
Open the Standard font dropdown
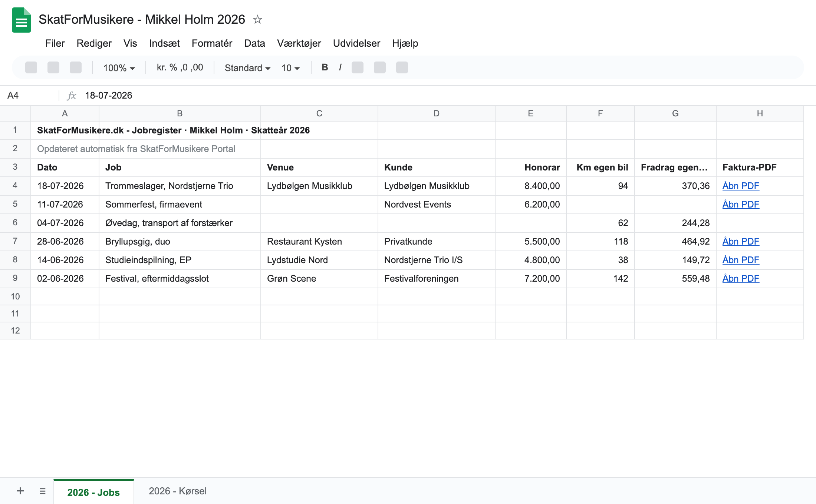[247, 68]
